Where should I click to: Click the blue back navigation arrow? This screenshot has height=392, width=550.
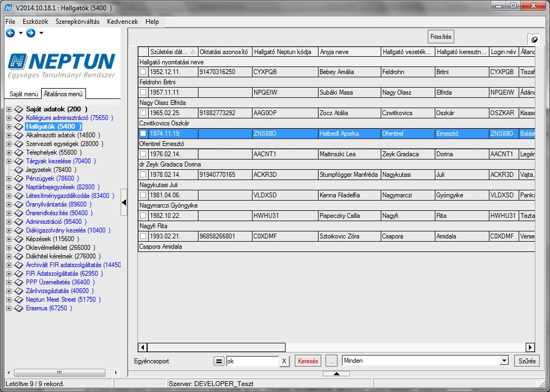pos(10,33)
